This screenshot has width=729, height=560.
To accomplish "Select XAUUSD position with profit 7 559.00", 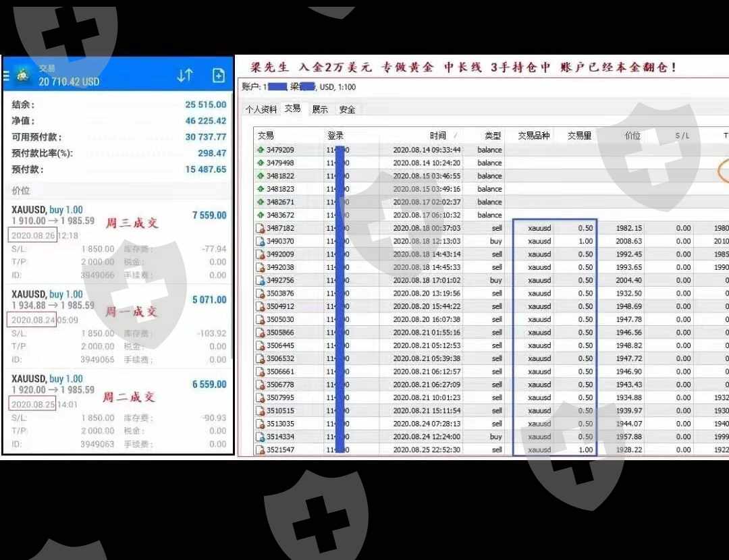I will coord(118,241).
